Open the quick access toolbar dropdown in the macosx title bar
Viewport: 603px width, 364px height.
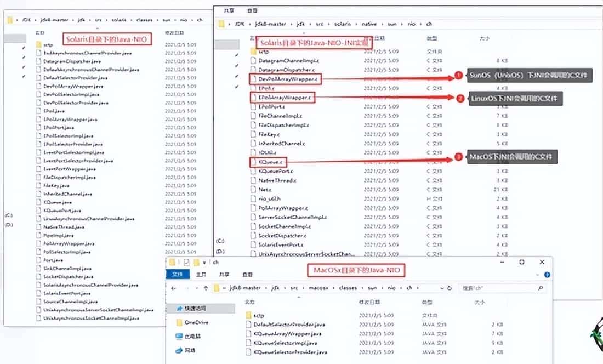204,263
